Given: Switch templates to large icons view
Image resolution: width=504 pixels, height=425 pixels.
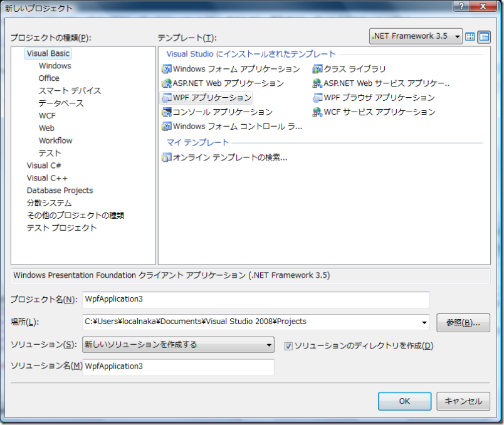Looking at the screenshot, I should coord(470,36).
